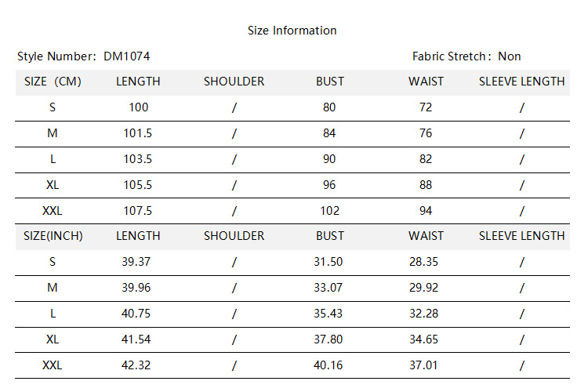Image resolution: width=588 pixels, height=392 pixels.
Task: Click the waist value 37.01
Action: click(x=424, y=365)
